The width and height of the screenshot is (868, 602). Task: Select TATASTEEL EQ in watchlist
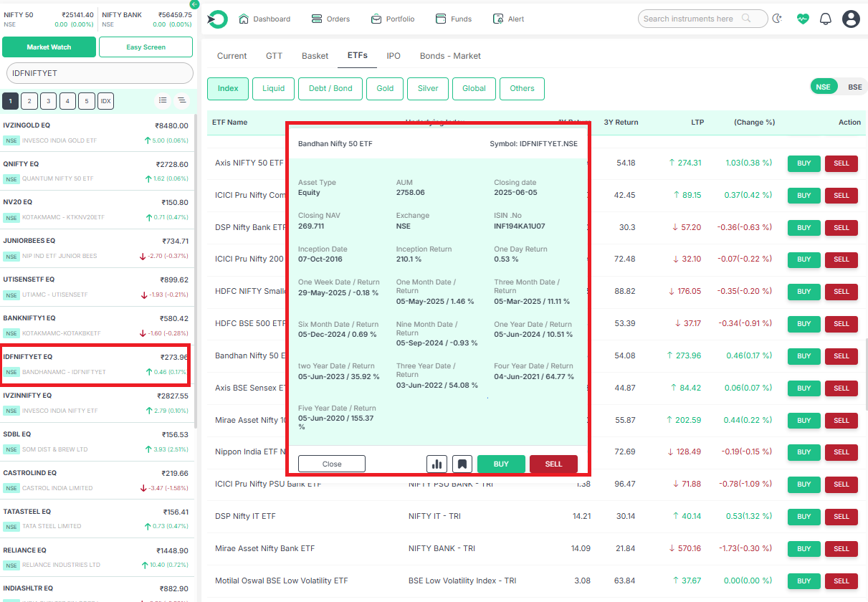coord(96,519)
